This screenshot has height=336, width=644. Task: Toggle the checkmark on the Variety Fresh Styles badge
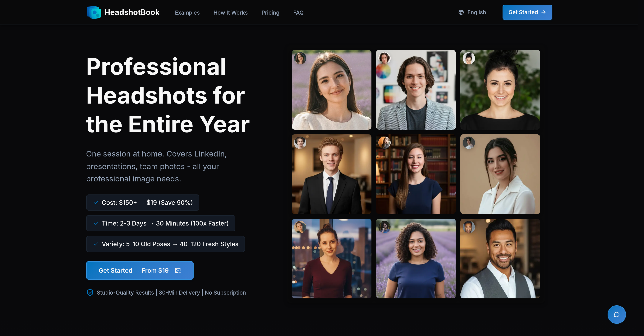(x=95, y=244)
